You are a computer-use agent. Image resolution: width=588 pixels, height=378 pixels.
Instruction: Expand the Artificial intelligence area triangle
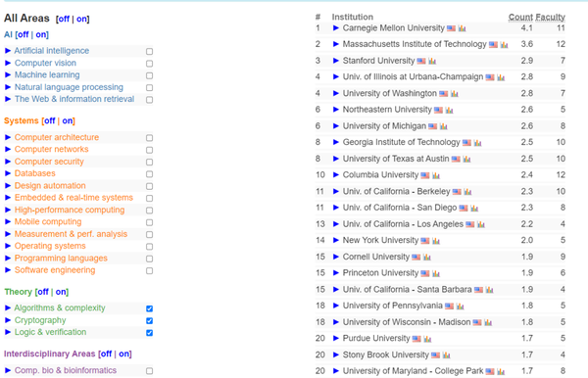pos(8,51)
